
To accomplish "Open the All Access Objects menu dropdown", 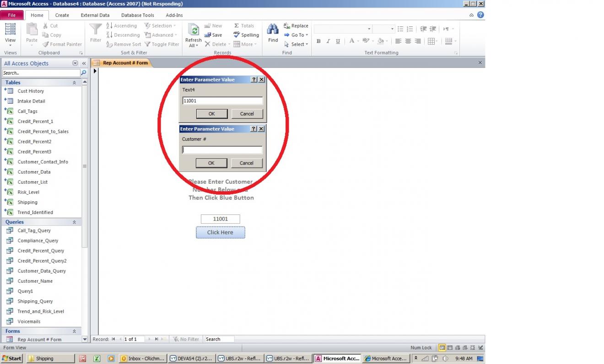I will pos(75,63).
